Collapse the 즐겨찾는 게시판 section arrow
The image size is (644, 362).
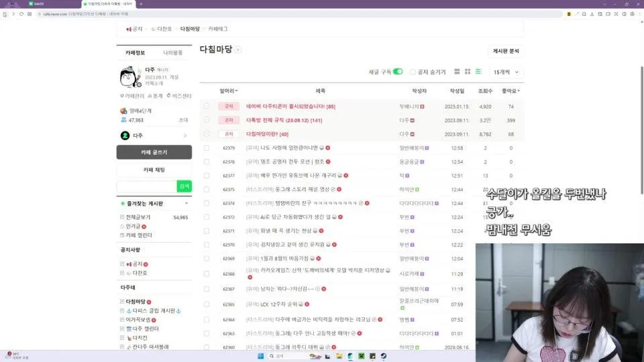click(x=186, y=204)
